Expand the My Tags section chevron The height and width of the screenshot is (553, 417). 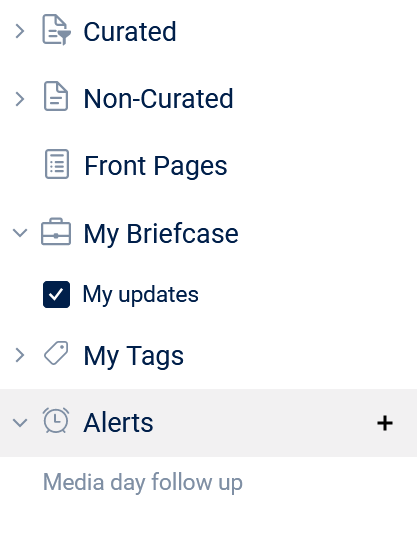pyautogui.click(x=20, y=355)
